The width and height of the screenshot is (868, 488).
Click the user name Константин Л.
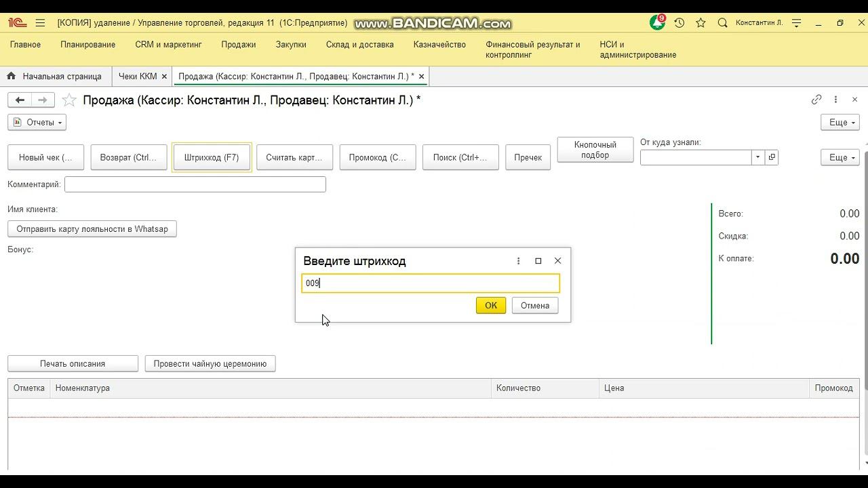(759, 23)
